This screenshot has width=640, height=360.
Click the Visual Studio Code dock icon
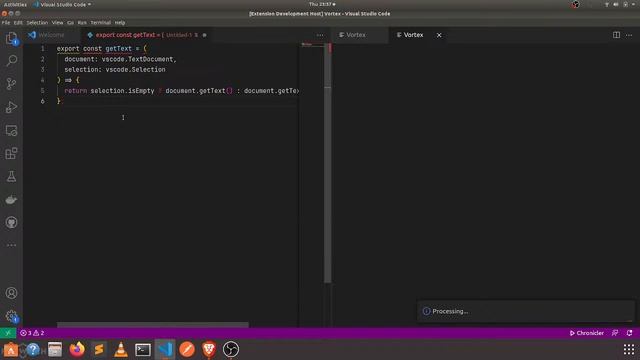tap(165, 349)
